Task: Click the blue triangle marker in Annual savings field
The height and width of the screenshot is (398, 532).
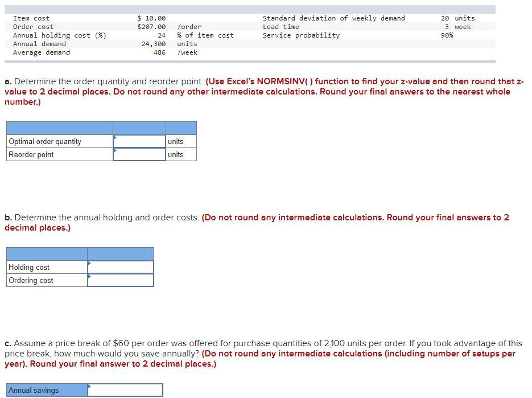Action: coord(88,387)
